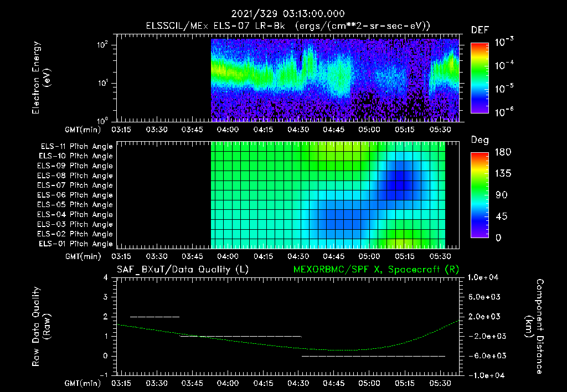Click GMT(min) label under the Data Quality plot
The height and width of the screenshot is (392, 567).
click(x=83, y=383)
